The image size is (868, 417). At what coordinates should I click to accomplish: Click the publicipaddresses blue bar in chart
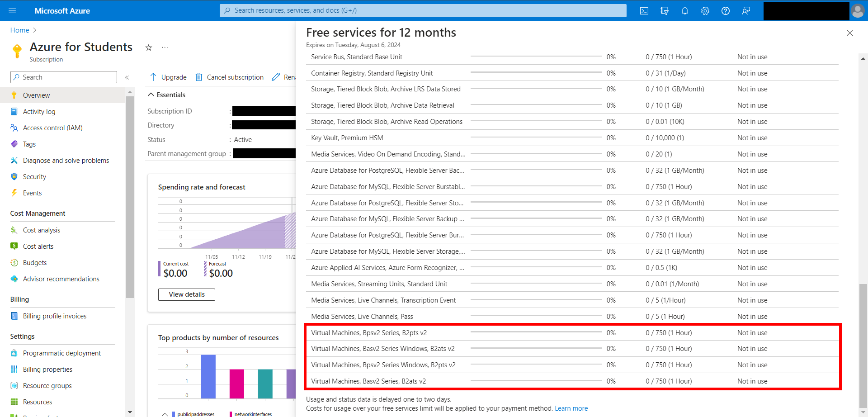click(x=208, y=376)
